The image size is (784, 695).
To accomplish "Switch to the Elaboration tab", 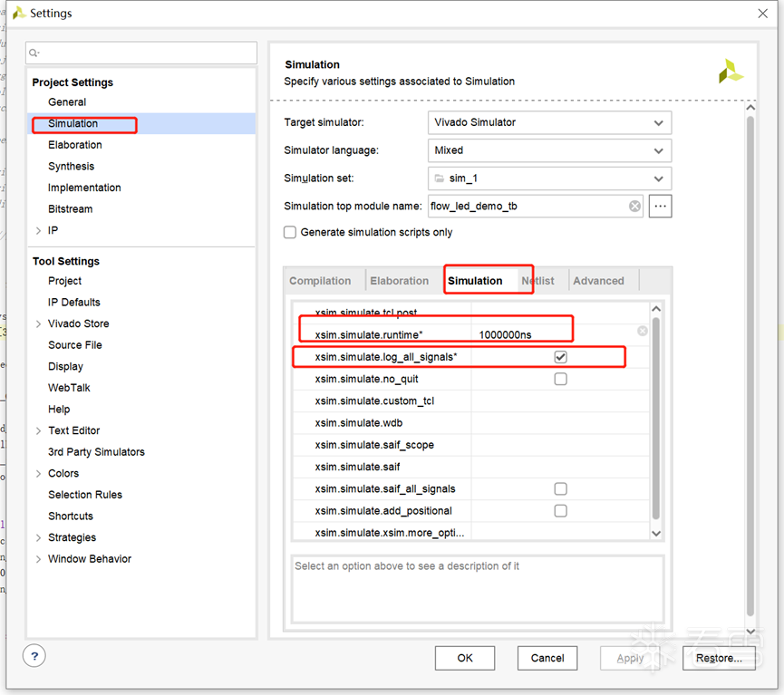I will coord(399,281).
